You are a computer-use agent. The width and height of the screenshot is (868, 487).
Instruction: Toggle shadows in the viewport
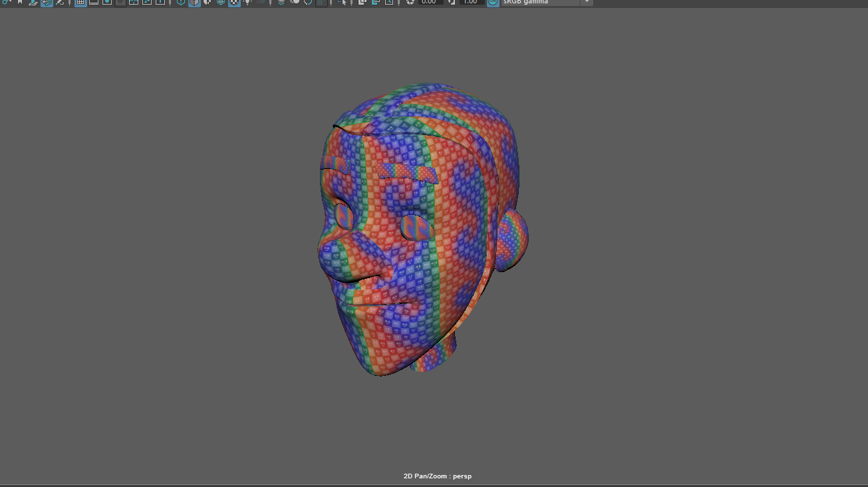tap(259, 3)
